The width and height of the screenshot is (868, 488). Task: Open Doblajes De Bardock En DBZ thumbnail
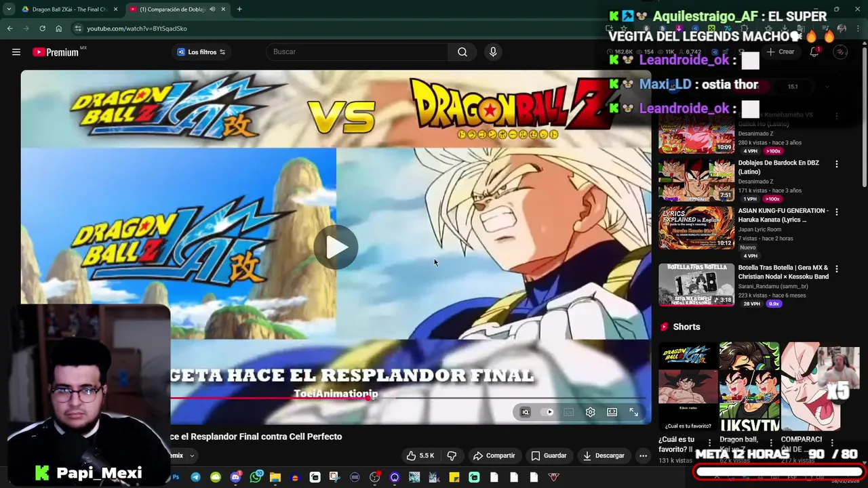coord(696,180)
